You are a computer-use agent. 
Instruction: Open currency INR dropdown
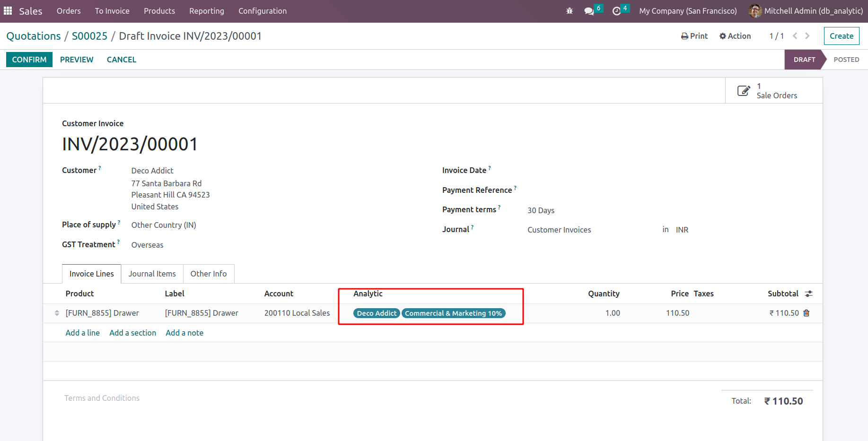682,230
